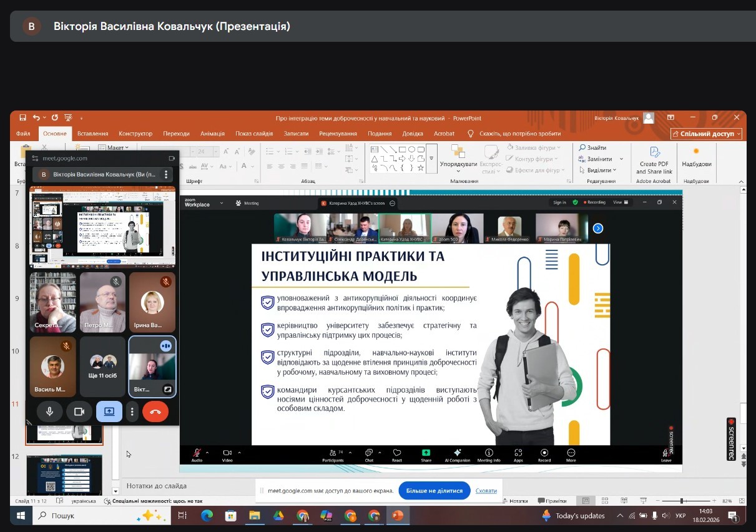Open Zoom Participants panel

coord(333,453)
